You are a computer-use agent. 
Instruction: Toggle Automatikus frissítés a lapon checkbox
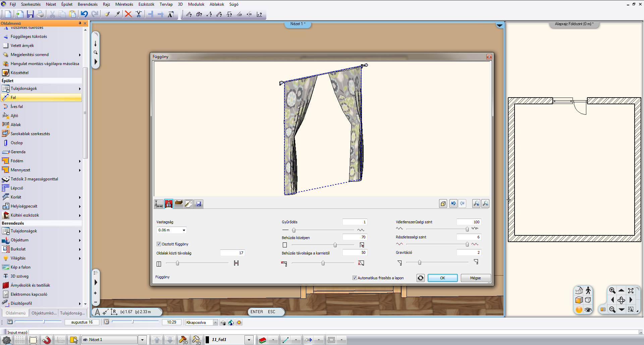355,278
